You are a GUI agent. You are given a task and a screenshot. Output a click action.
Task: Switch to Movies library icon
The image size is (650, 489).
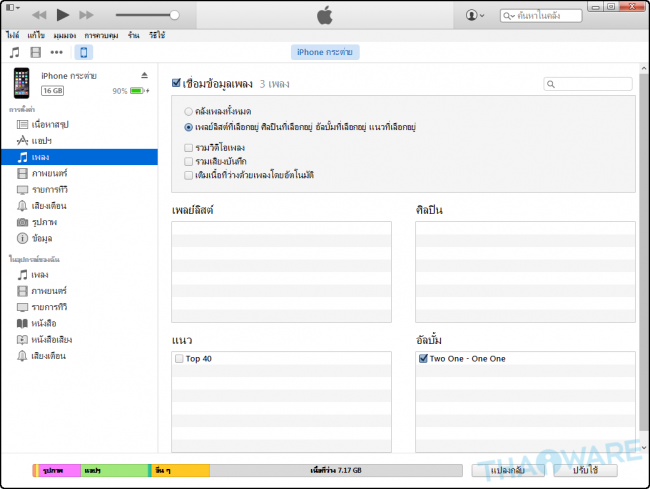point(36,53)
